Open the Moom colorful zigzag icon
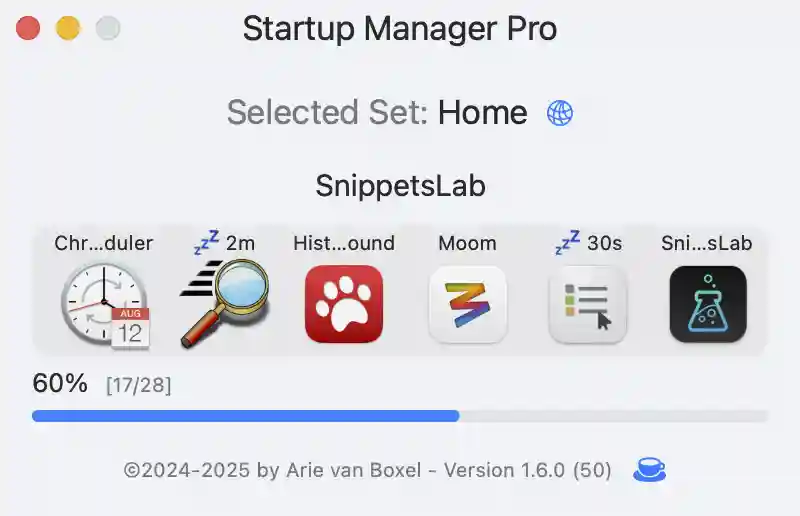 coord(468,304)
